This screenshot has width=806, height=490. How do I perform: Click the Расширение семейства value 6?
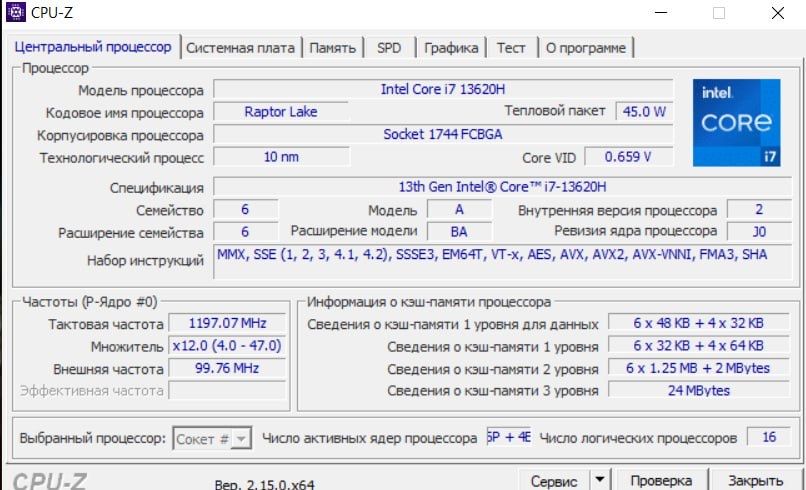pos(245,232)
